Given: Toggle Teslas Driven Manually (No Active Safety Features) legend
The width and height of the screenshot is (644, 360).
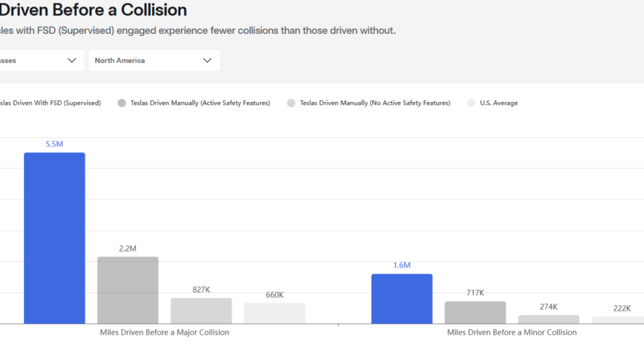Looking at the screenshot, I should [x=368, y=103].
